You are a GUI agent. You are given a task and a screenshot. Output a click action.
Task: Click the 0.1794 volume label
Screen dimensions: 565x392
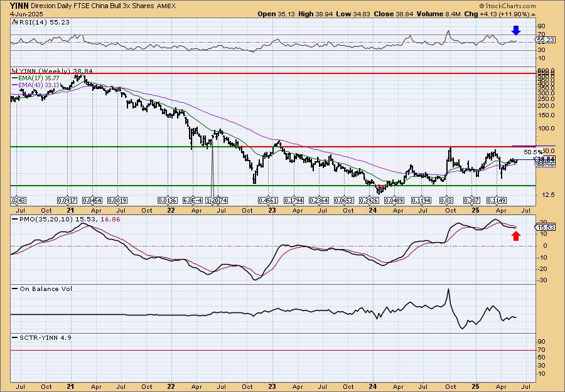[x=294, y=200]
